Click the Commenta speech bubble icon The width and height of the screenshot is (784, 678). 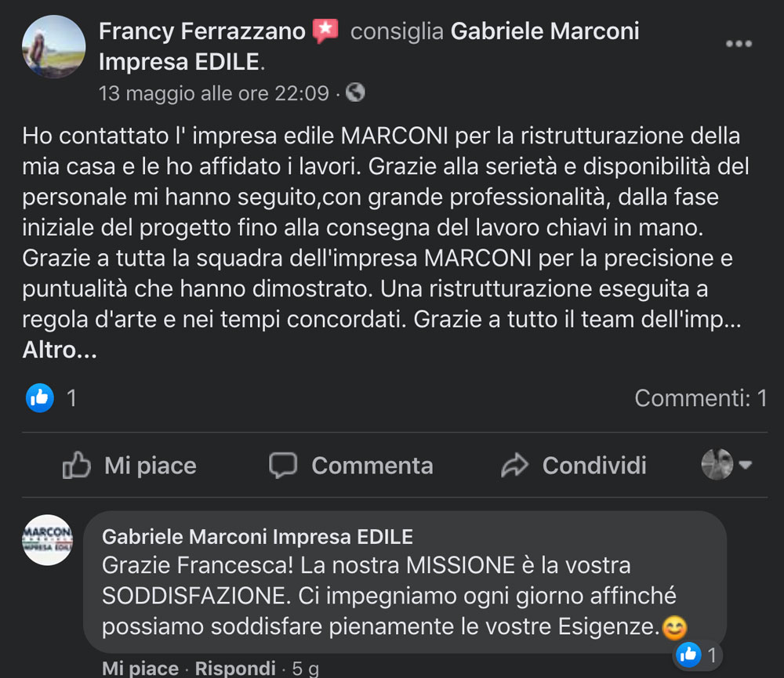point(283,465)
